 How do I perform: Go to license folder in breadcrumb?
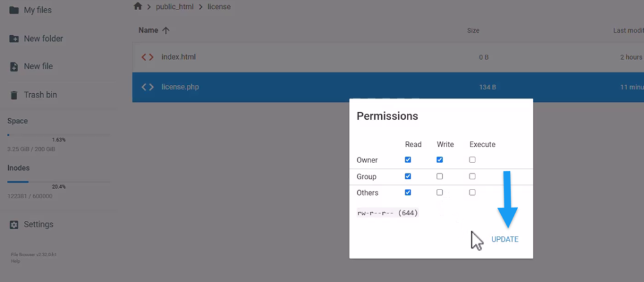[x=219, y=6]
